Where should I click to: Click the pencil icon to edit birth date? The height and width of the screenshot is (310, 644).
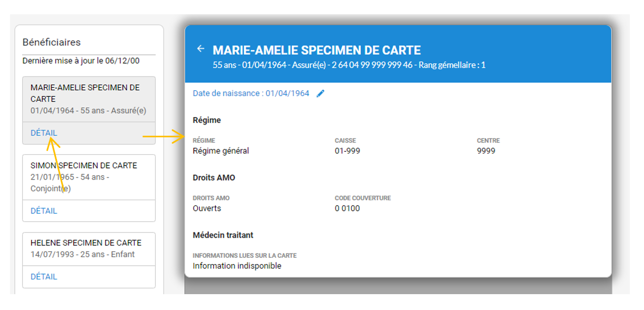pos(321,93)
